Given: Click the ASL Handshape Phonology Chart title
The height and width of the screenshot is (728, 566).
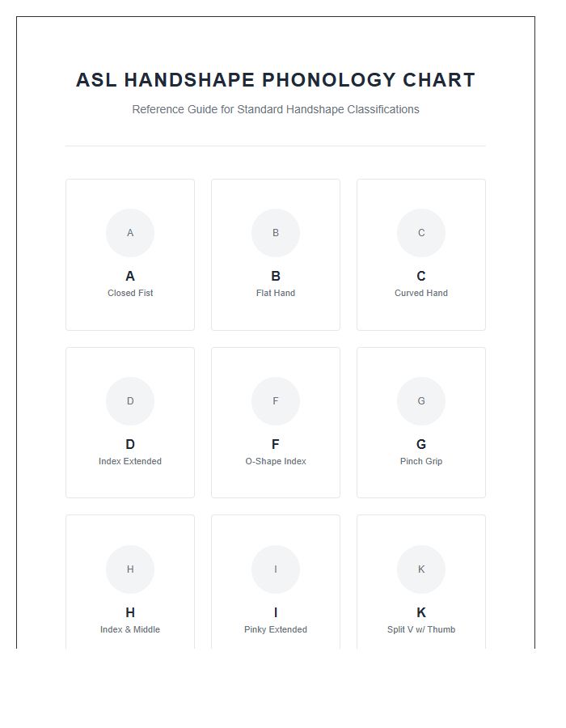Looking at the screenshot, I should pyautogui.click(x=276, y=80).
